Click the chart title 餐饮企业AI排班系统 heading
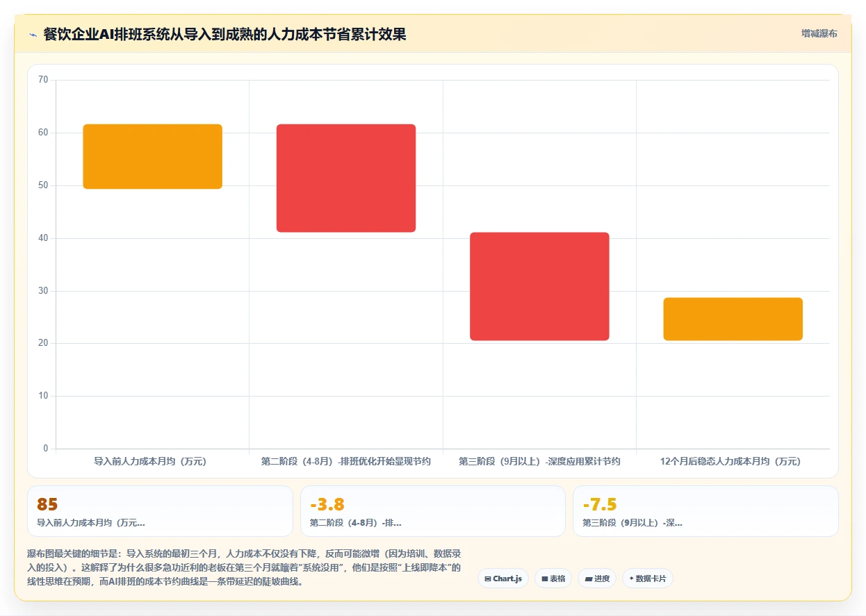Viewport: 866px width, 616px height. [224, 34]
